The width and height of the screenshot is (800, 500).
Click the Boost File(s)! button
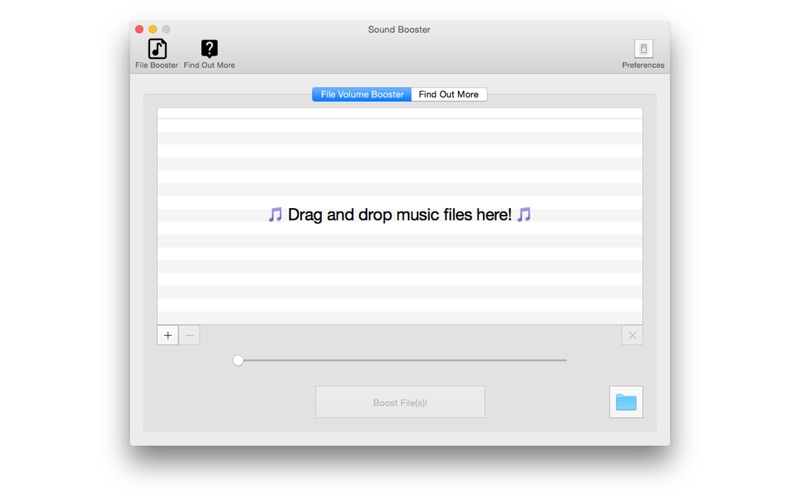[400, 402]
